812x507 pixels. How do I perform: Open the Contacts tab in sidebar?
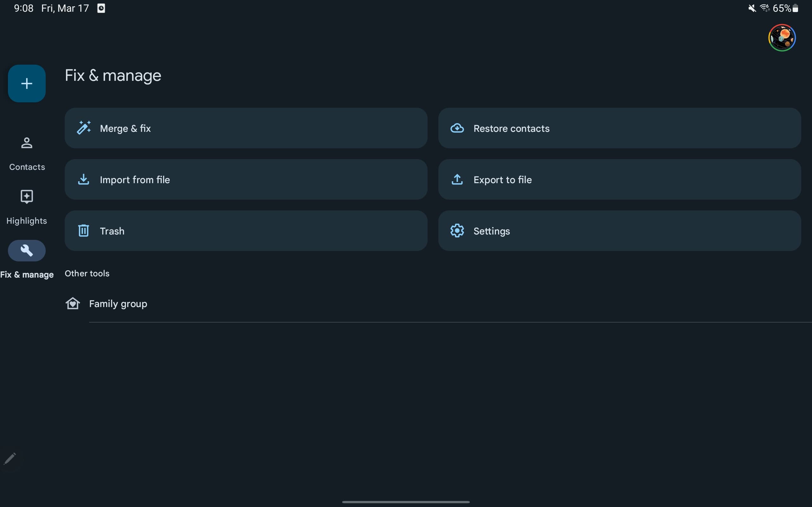pos(27,153)
